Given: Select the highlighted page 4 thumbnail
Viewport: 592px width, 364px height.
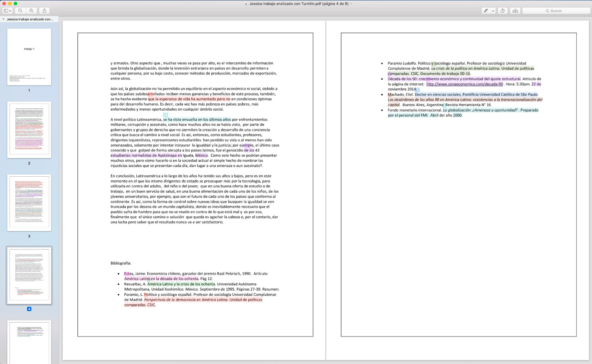Looking at the screenshot, I should pos(29,275).
